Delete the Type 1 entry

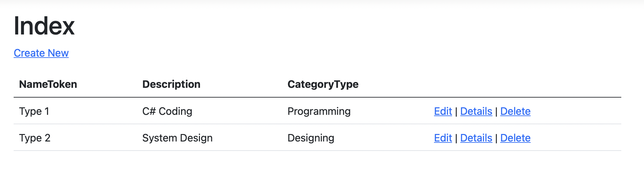point(515,111)
